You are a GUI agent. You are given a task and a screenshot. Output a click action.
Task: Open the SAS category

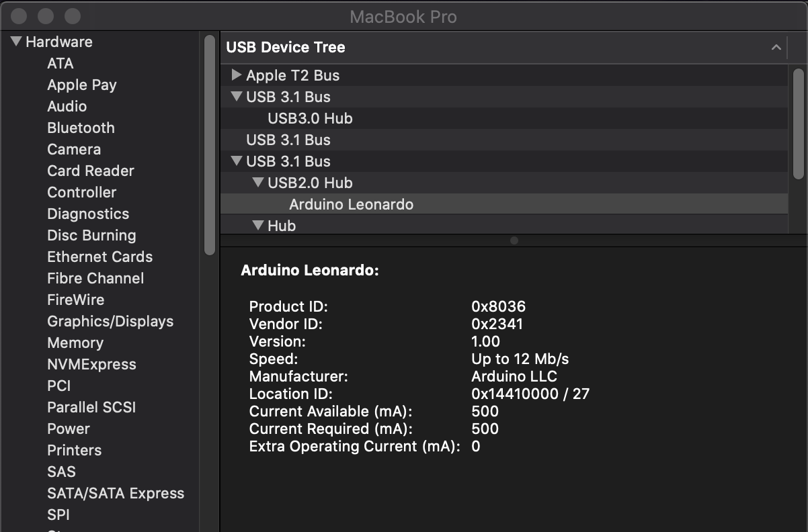(61, 472)
